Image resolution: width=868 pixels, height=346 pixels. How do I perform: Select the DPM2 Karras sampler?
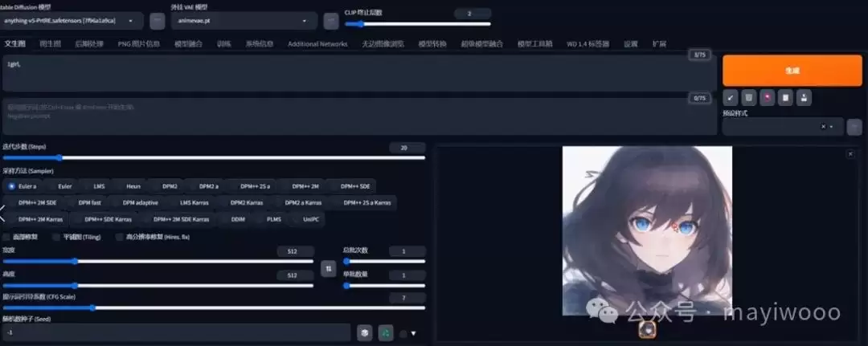click(x=242, y=203)
